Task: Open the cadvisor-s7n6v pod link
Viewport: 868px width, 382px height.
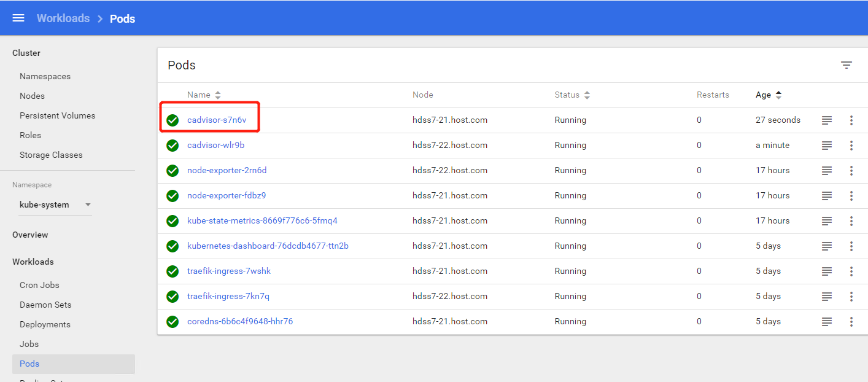Action: click(x=217, y=120)
